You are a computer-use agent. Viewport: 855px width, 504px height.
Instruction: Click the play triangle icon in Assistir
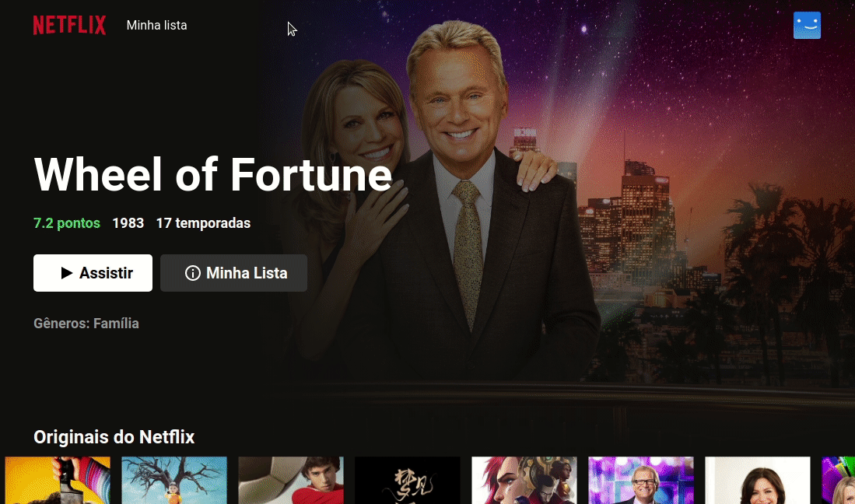67,273
